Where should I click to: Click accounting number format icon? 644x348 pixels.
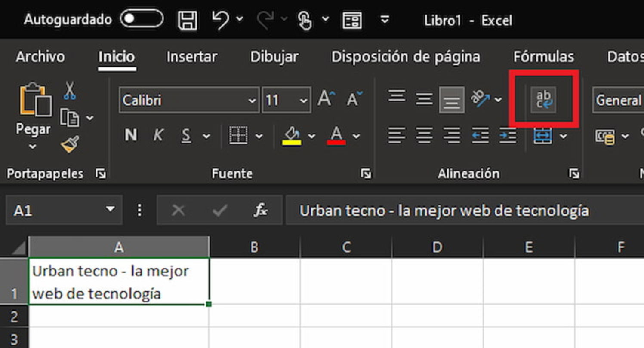click(605, 137)
